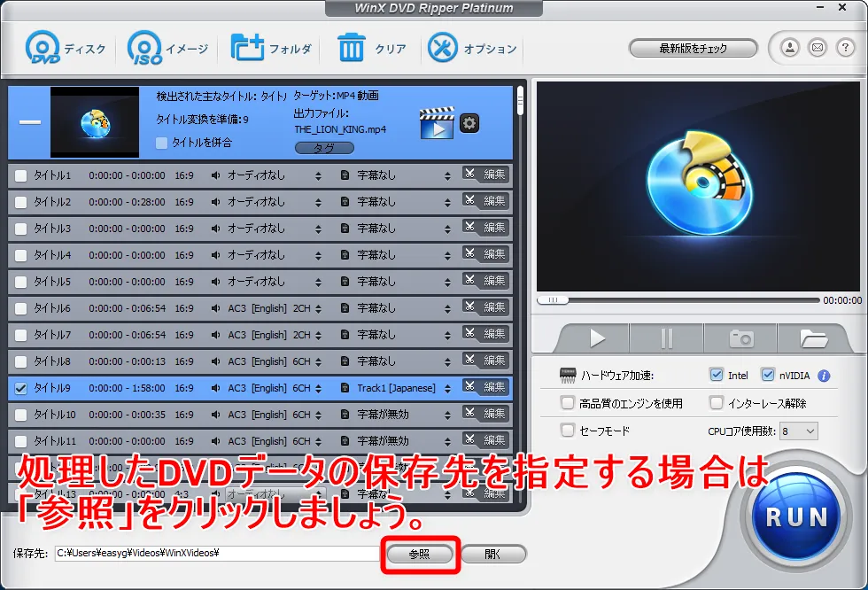Select the タイトル4 row text
This screenshot has width=868, height=590.
point(52,255)
